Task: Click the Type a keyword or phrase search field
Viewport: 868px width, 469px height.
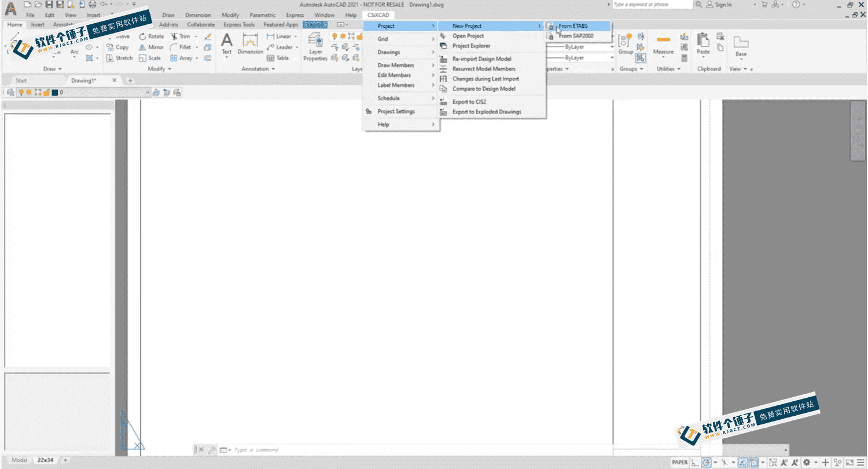Action: click(x=652, y=5)
